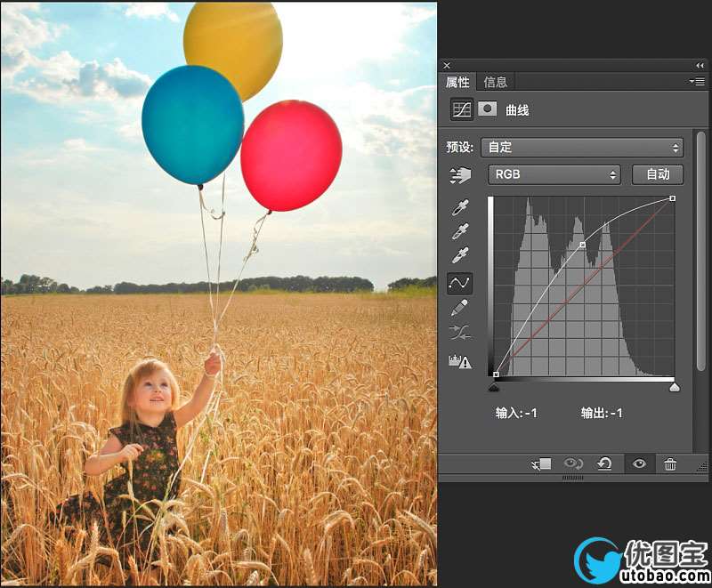The width and height of the screenshot is (712, 588).
Task: Select the layer mask icon
Action: click(x=487, y=109)
